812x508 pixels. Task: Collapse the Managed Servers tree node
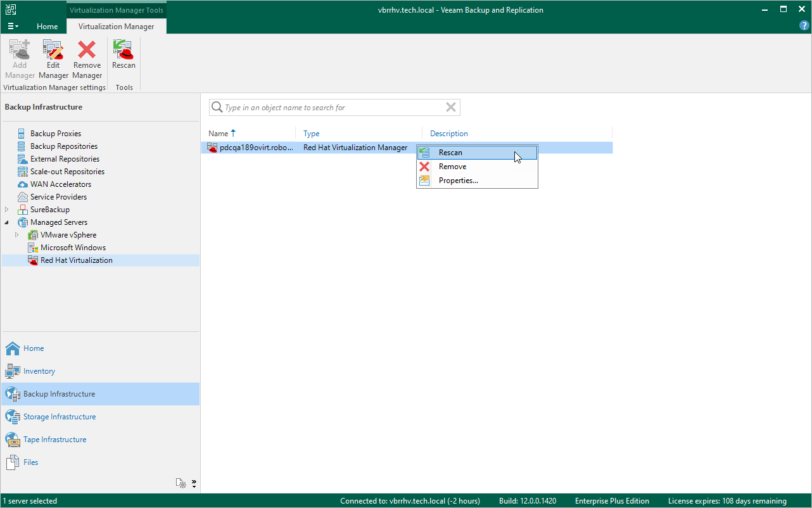pos(7,222)
